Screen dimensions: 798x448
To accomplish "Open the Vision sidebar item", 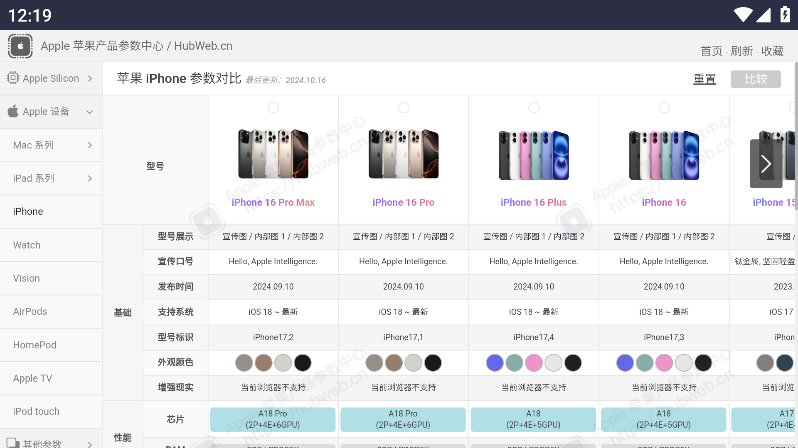I will click(x=51, y=278).
